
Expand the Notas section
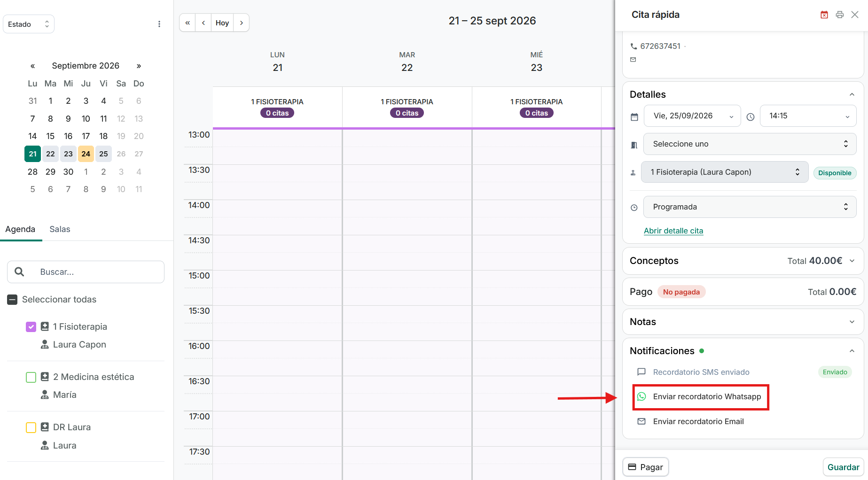tap(743, 322)
